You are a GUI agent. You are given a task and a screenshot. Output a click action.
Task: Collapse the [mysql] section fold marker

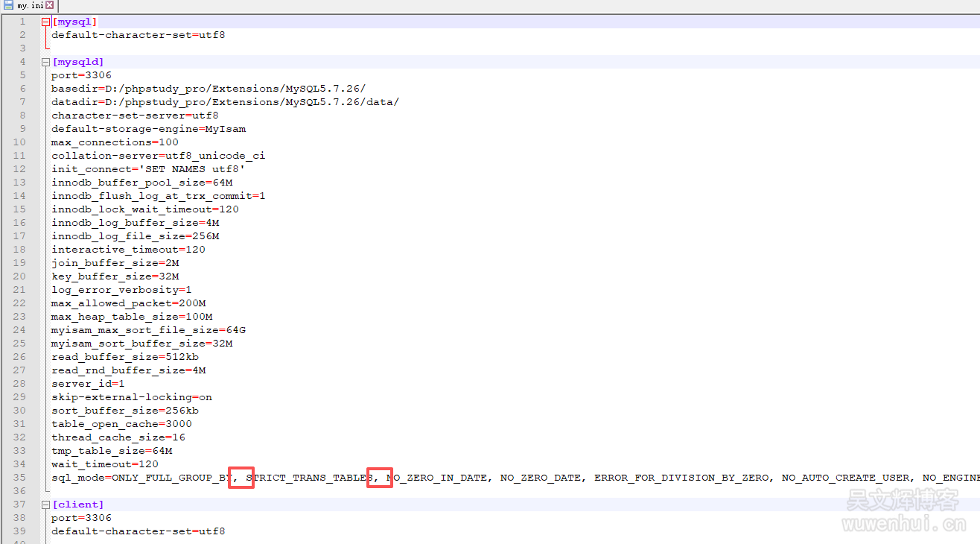pos(45,22)
